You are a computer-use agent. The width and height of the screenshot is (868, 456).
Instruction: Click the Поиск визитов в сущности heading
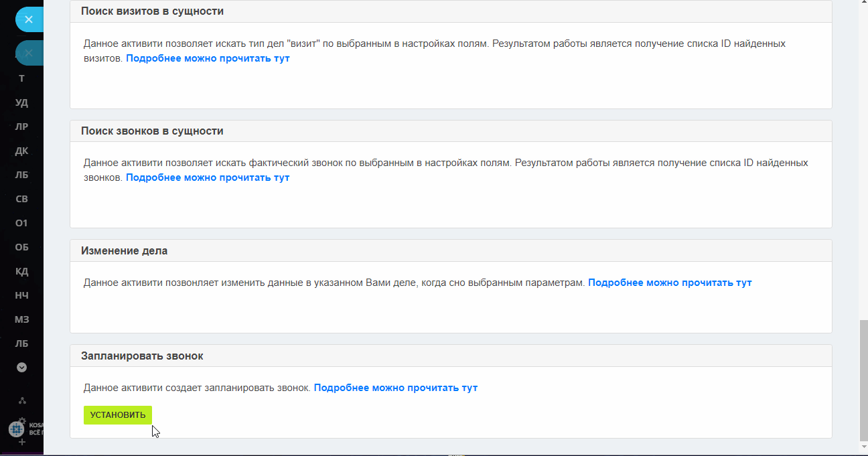(x=153, y=11)
